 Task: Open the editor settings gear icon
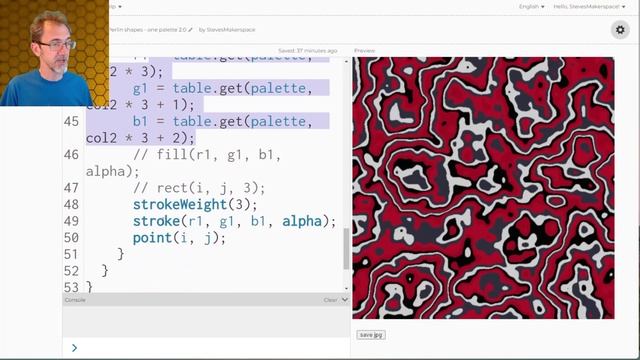point(620,30)
